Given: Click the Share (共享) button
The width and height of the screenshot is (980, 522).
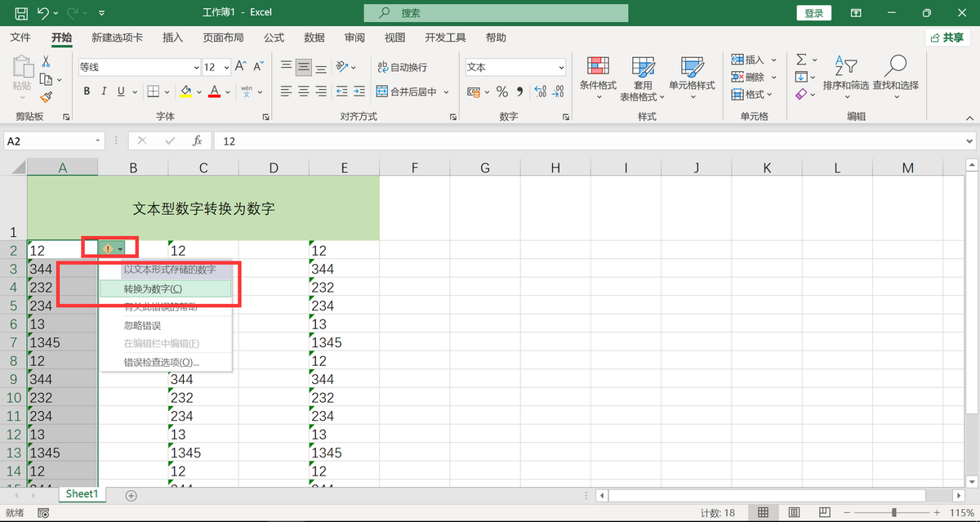Looking at the screenshot, I should pyautogui.click(x=947, y=38).
